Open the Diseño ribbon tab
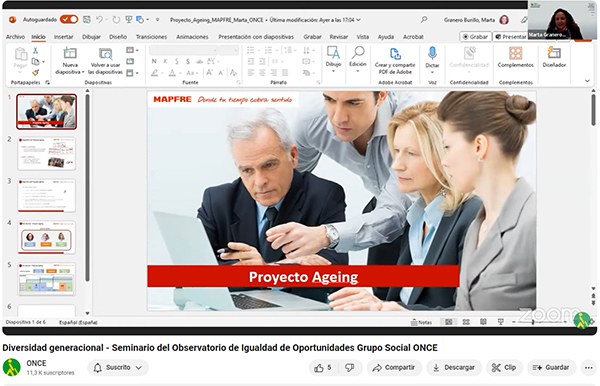 [x=118, y=37]
